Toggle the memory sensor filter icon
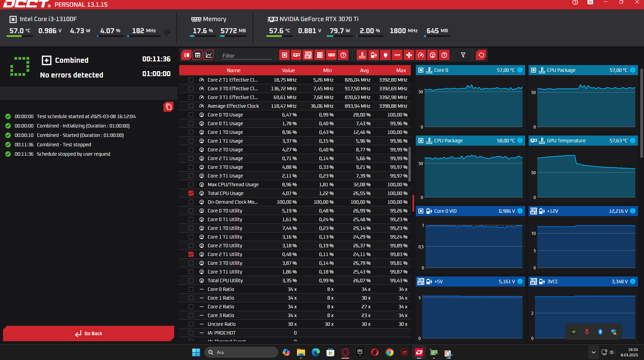644x360 pixels. (332, 55)
